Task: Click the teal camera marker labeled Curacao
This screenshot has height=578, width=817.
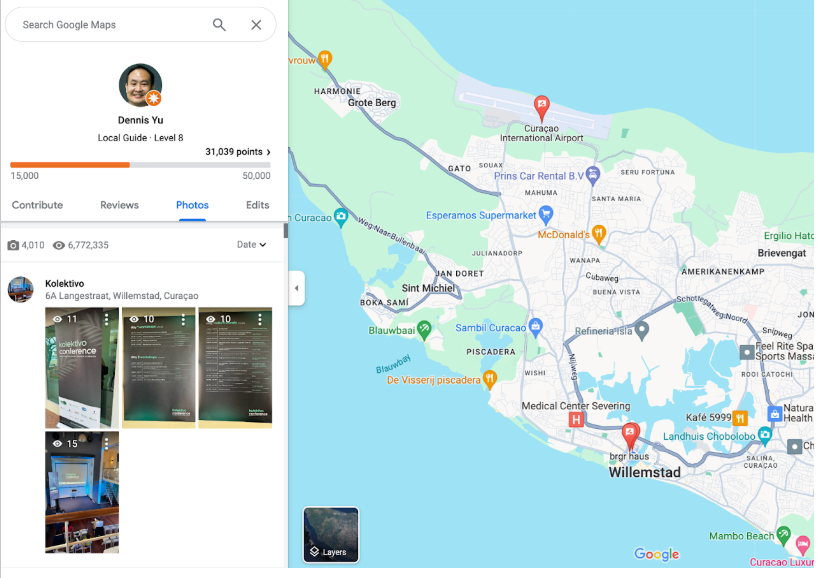Action: click(341, 217)
